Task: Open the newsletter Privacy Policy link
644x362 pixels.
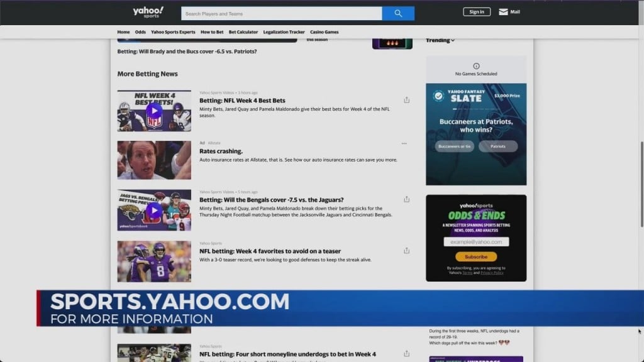Action: [x=492, y=273]
